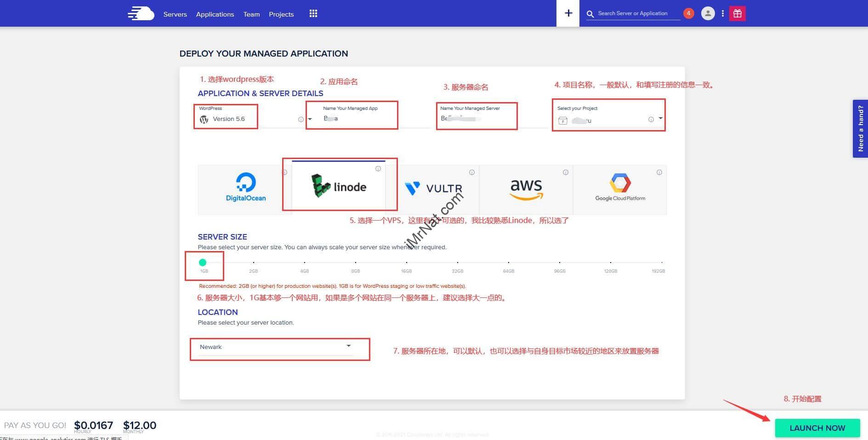Click the $0.0167 hourly price
868x440 pixels.
tap(93, 425)
